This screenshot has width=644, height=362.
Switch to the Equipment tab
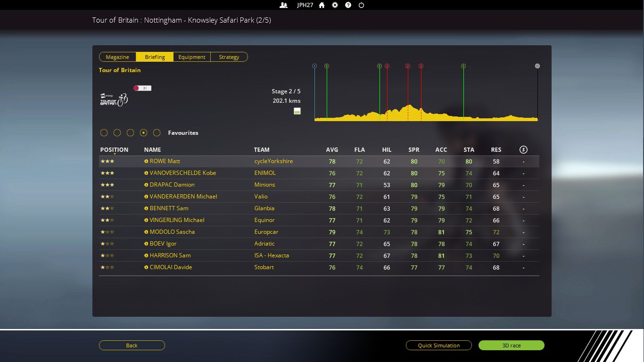coord(192,57)
